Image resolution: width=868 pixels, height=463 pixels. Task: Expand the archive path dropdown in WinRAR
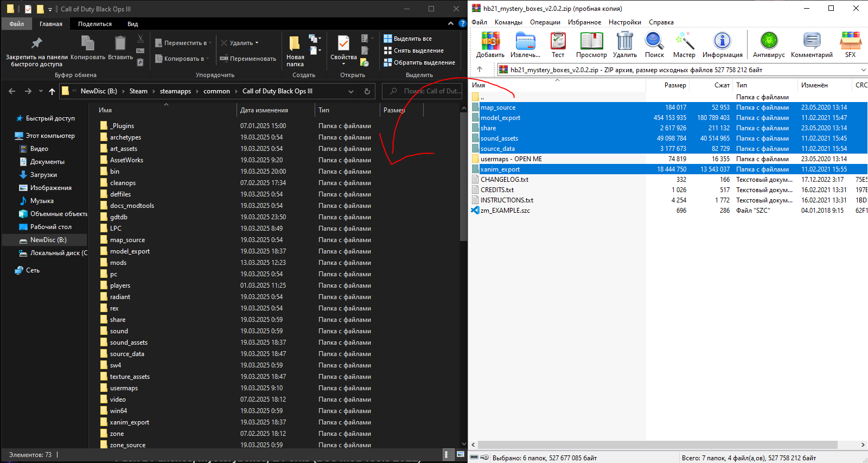click(863, 69)
